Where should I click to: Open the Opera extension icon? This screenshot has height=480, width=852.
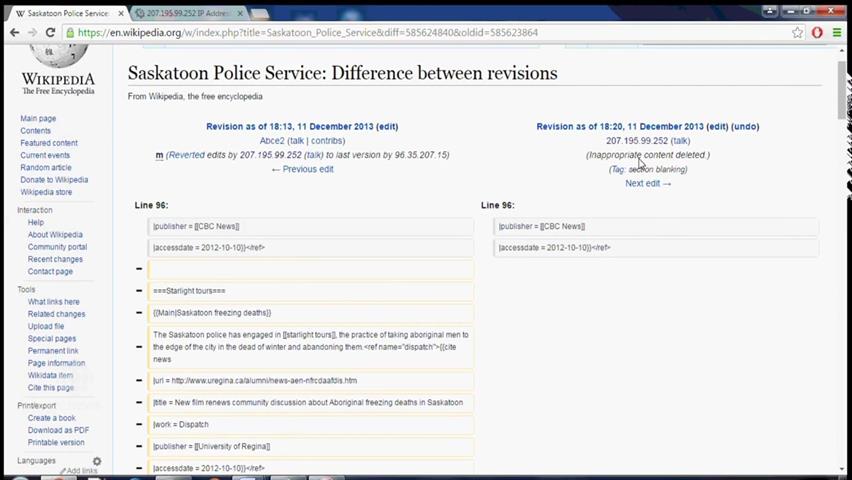[817, 33]
